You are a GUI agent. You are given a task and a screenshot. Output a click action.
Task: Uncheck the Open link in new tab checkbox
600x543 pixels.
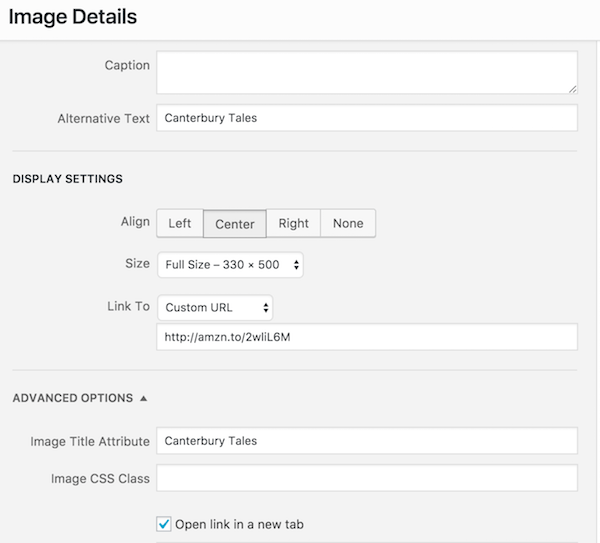(164, 524)
